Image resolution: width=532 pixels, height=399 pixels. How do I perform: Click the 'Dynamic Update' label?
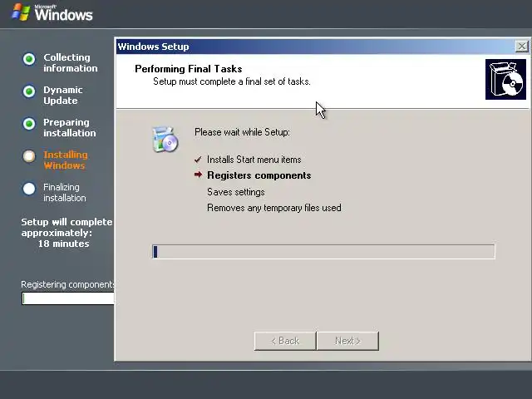click(x=63, y=96)
